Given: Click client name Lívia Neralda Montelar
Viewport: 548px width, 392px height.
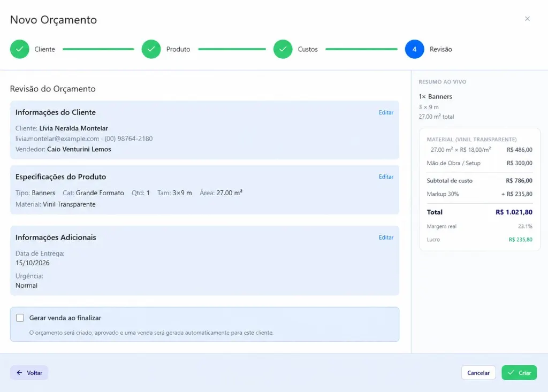Looking at the screenshot, I should pyautogui.click(x=73, y=128).
